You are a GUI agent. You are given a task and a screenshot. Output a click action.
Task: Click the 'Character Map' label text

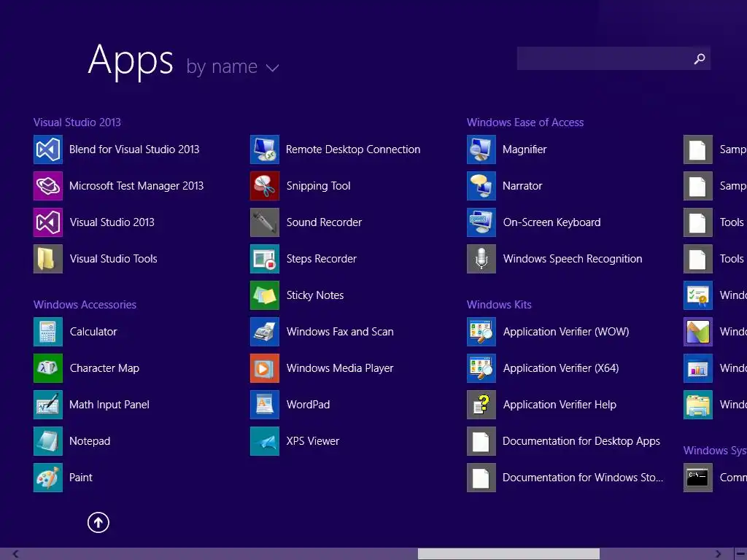104,368
